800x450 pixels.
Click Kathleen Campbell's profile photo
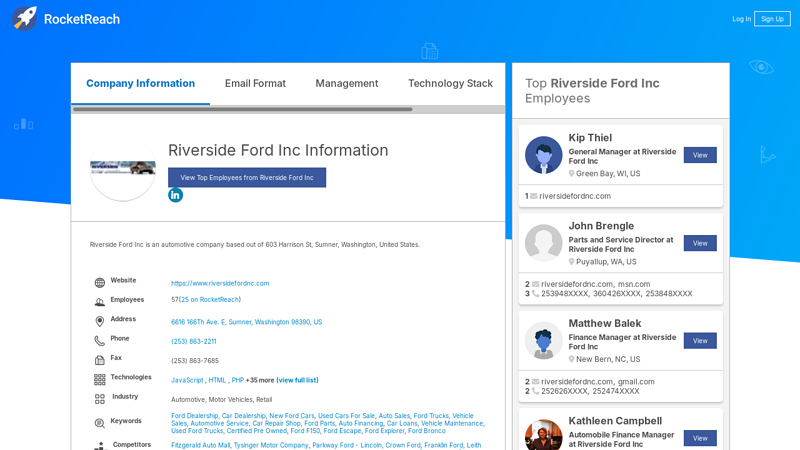543,435
